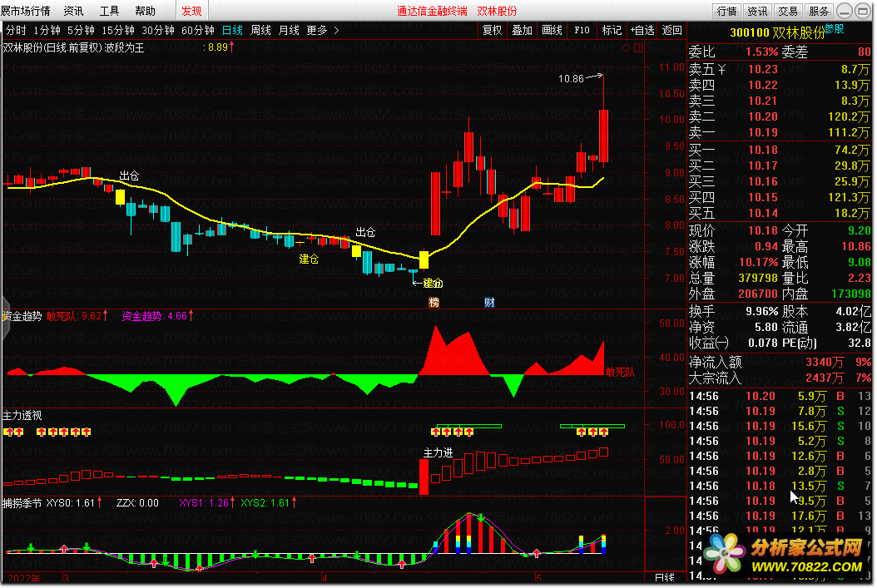Click the 返回 back button

pos(672,30)
